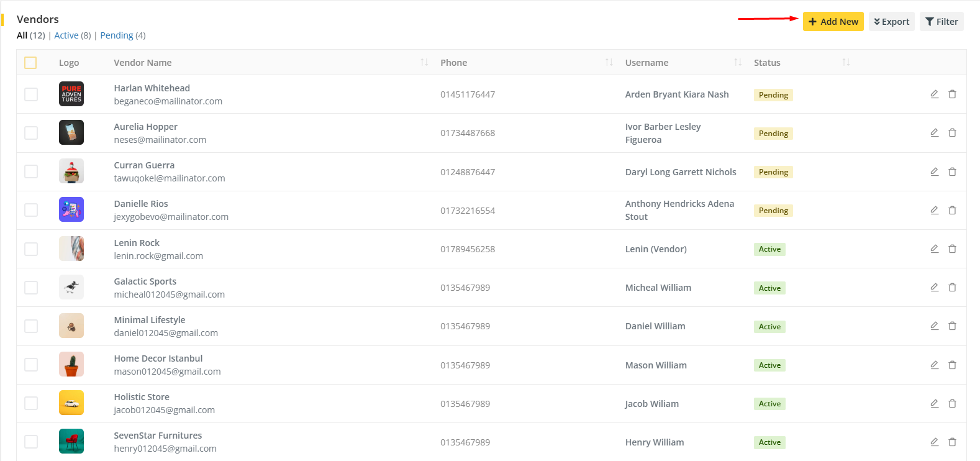
Task: Open the Filter options
Action: click(941, 22)
